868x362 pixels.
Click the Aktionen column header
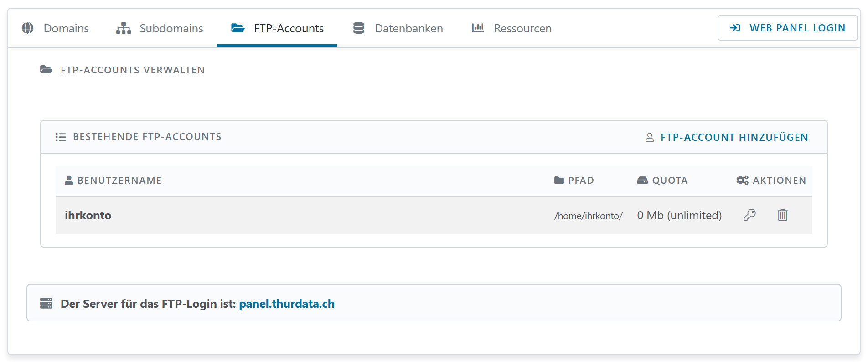(x=771, y=181)
